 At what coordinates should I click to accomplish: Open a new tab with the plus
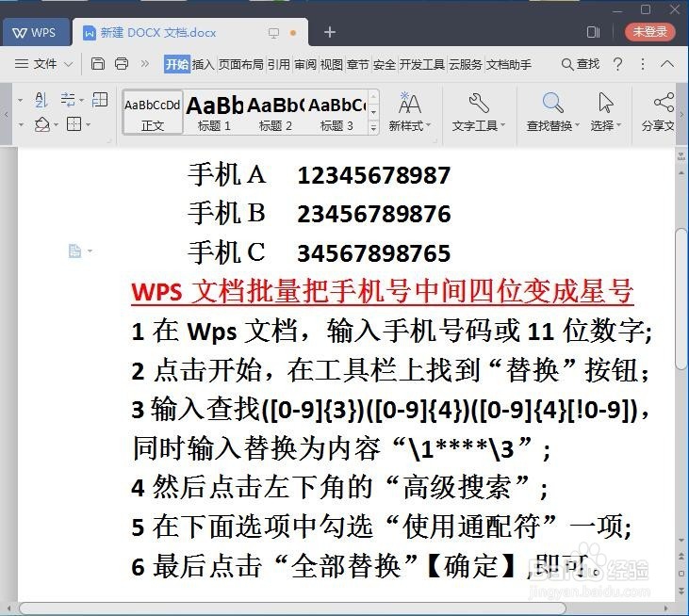click(x=330, y=32)
